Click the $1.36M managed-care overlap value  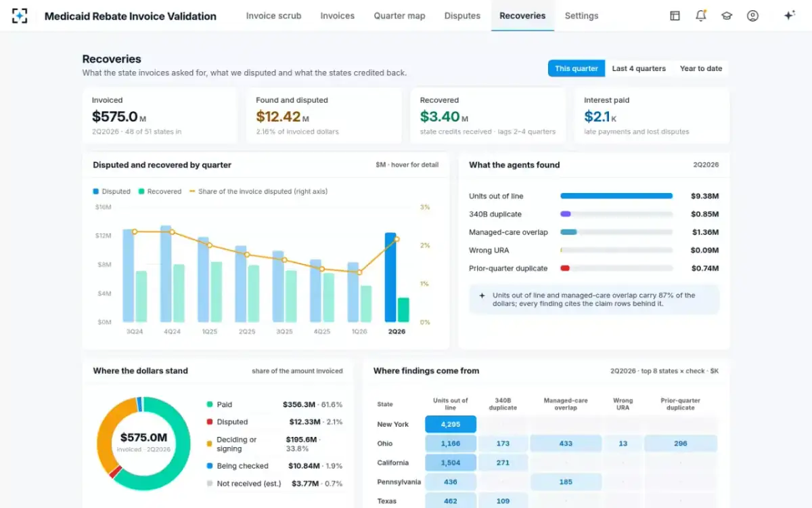pyautogui.click(x=705, y=232)
